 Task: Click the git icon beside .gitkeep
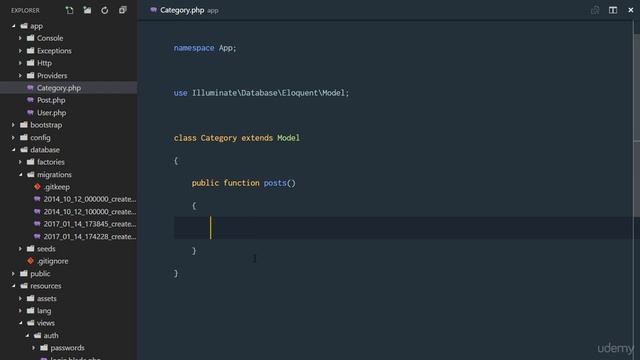click(37, 187)
